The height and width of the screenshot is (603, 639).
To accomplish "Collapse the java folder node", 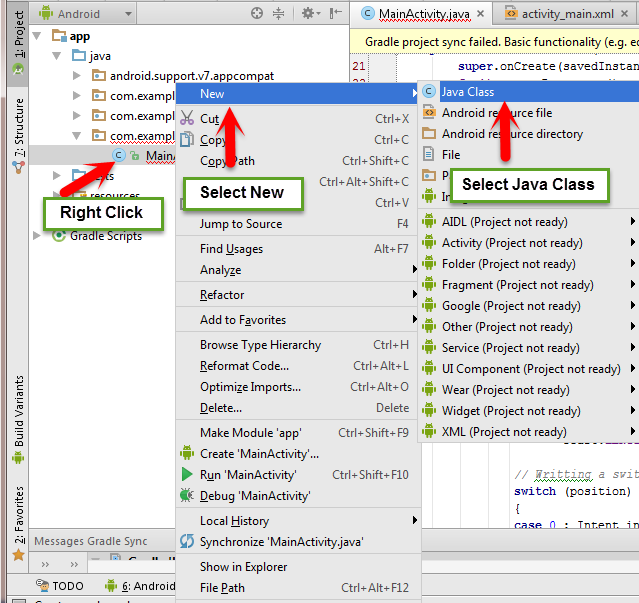I will point(57,56).
